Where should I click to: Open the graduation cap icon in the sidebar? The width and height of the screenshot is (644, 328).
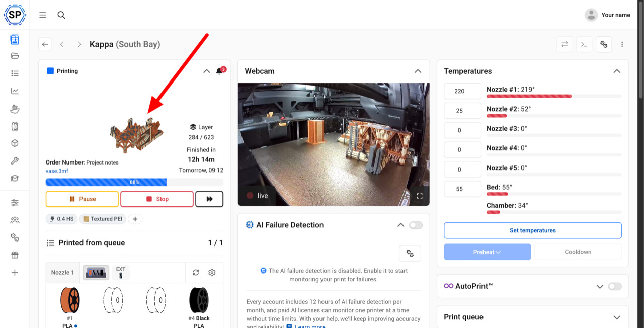tap(15, 179)
